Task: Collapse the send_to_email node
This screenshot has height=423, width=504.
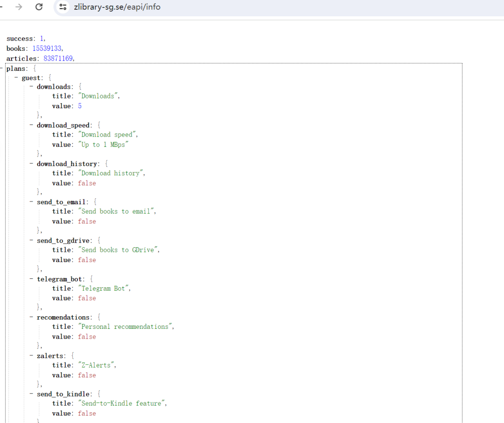Action: click(x=31, y=201)
